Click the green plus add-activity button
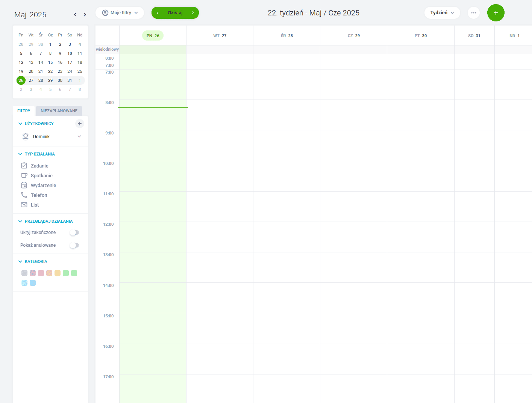532x403 pixels. point(496,13)
